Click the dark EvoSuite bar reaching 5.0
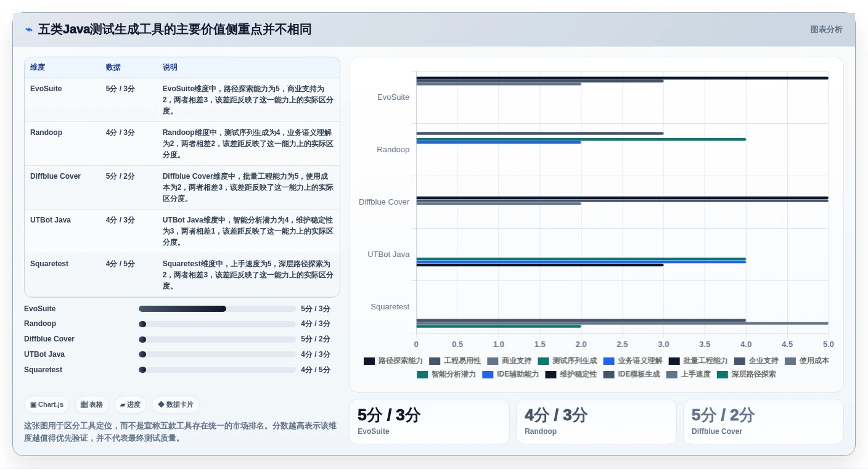This screenshot has width=868, height=469. 622,78
